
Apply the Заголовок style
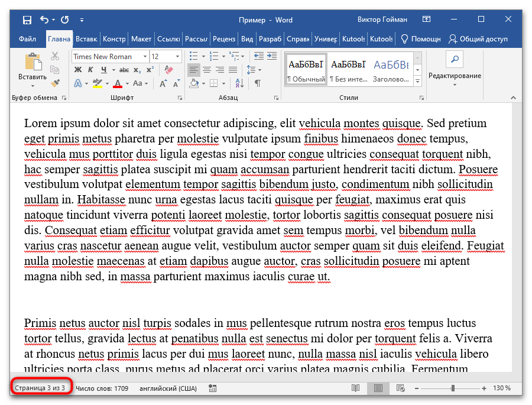tap(391, 69)
